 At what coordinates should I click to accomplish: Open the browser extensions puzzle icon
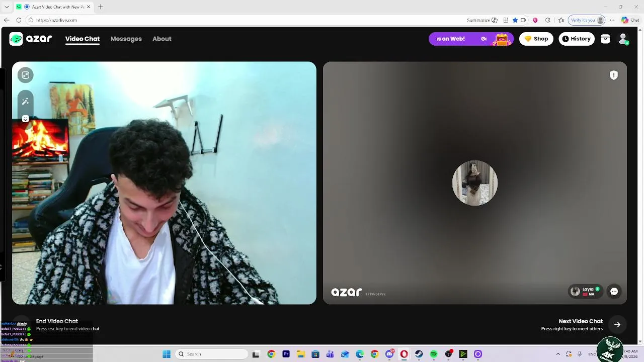(x=548, y=20)
